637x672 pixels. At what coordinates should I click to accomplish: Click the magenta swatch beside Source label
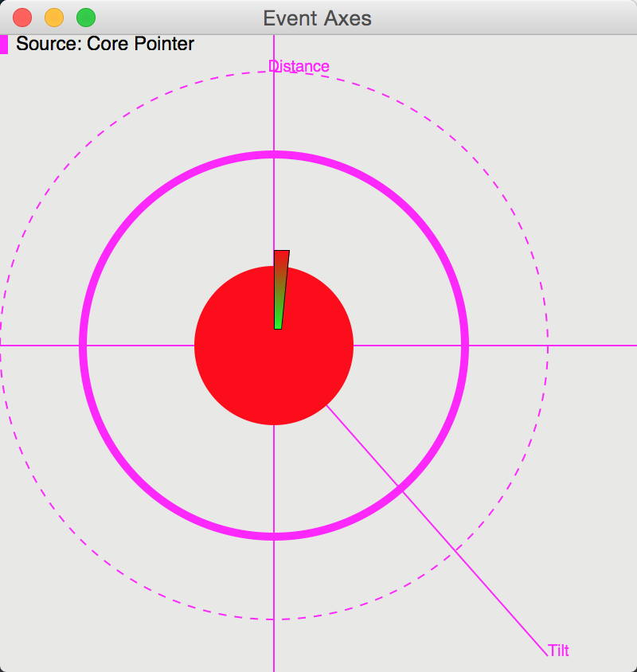coord(4,45)
